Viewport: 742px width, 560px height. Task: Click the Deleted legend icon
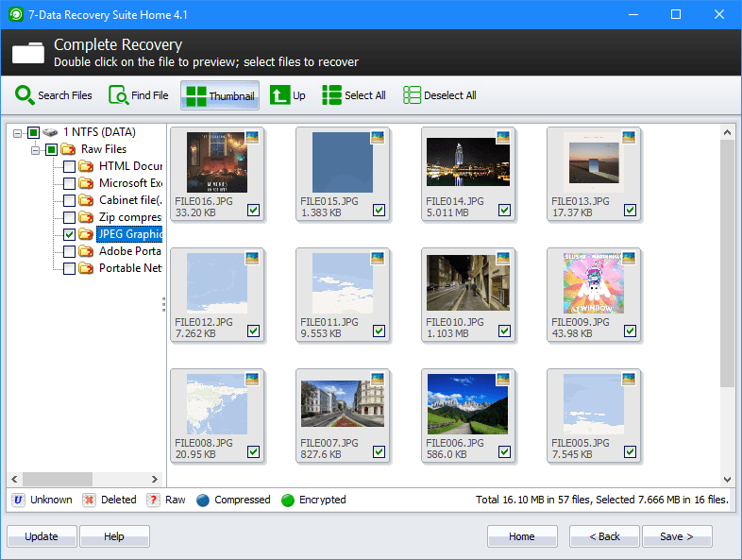(89, 500)
